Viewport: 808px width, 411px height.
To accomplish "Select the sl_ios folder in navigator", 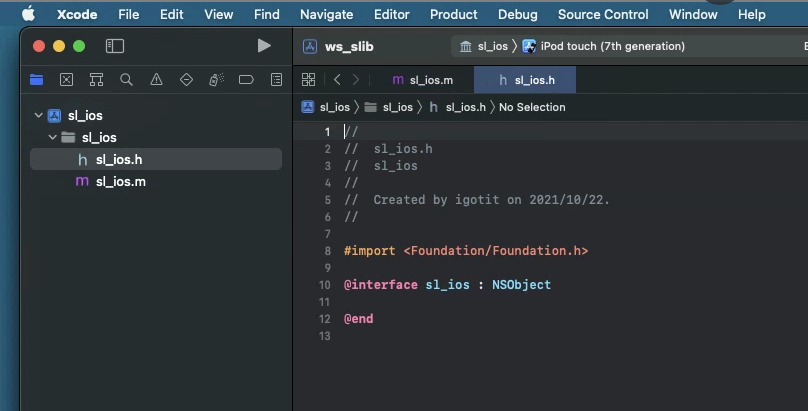I will (99, 138).
